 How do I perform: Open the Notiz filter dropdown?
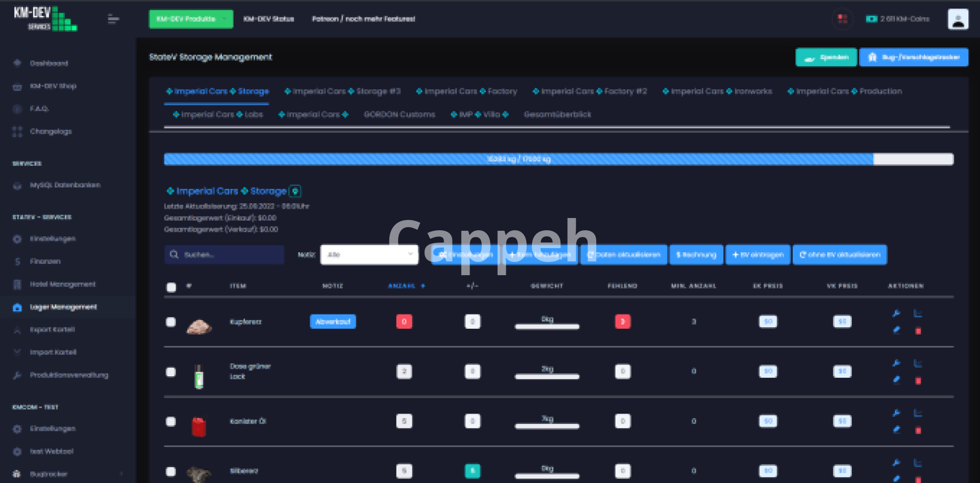[369, 255]
